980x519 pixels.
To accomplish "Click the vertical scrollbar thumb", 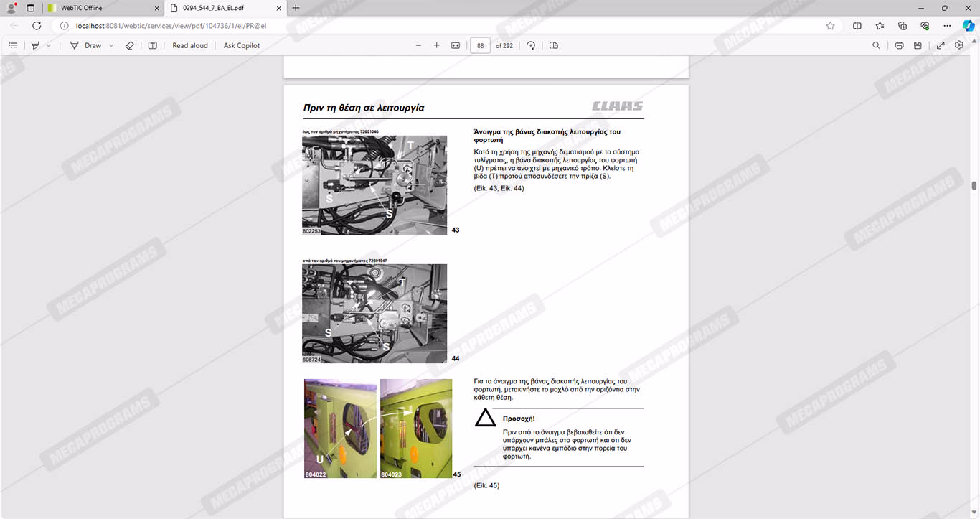I will (x=974, y=186).
